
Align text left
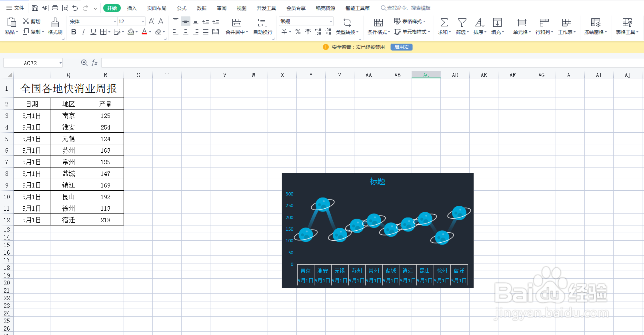point(176,32)
